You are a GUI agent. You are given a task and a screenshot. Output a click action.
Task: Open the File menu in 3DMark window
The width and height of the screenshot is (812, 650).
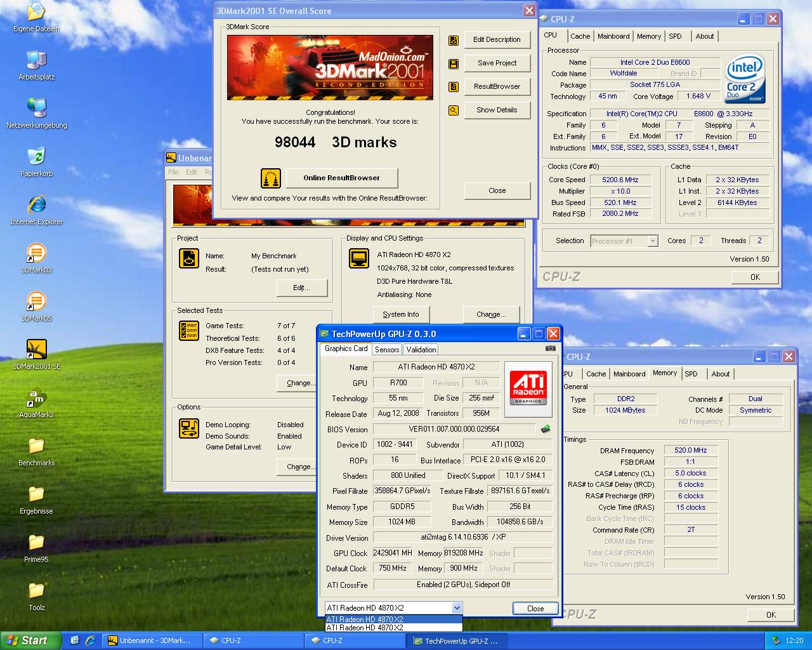(x=173, y=172)
